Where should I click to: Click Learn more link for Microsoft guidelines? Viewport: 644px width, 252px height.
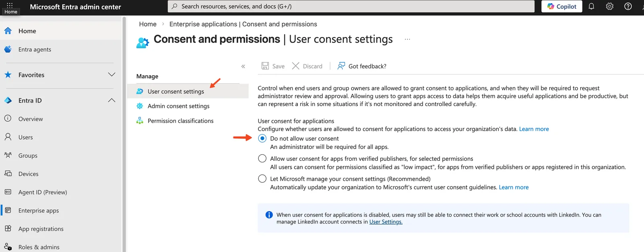click(514, 187)
